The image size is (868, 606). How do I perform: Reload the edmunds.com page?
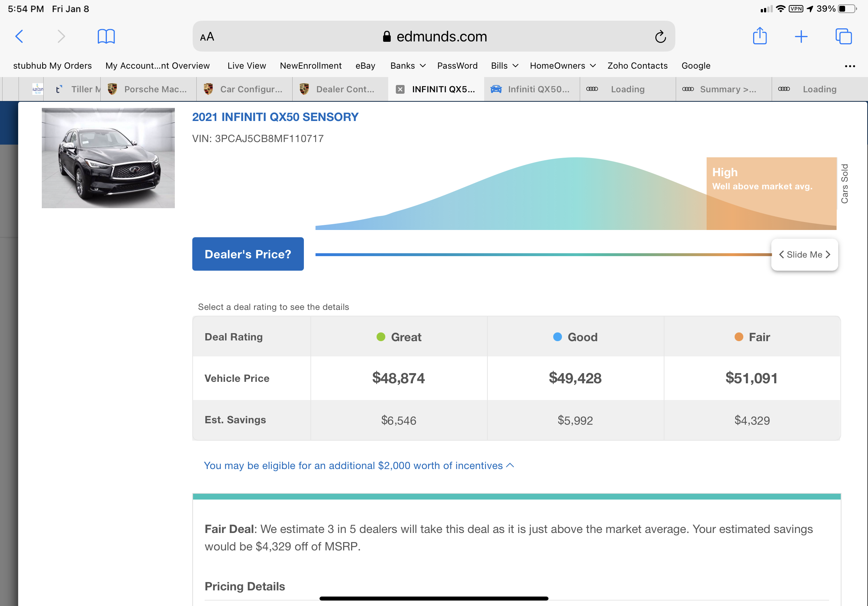[660, 37]
